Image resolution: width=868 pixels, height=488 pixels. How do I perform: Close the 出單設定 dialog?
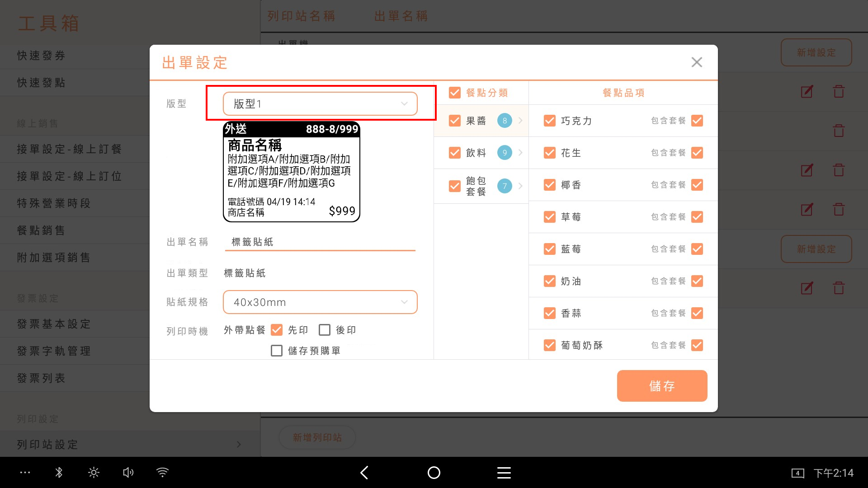tap(696, 62)
